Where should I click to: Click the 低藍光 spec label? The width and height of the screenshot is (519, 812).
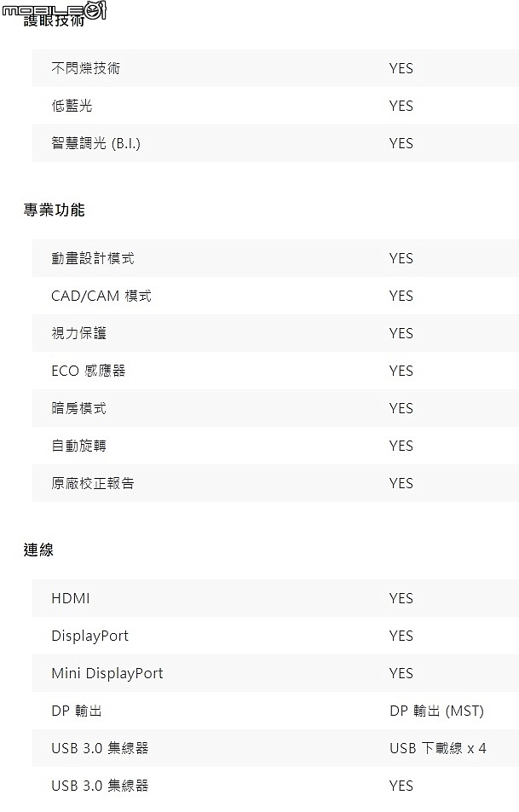pyautogui.click(x=72, y=106)
